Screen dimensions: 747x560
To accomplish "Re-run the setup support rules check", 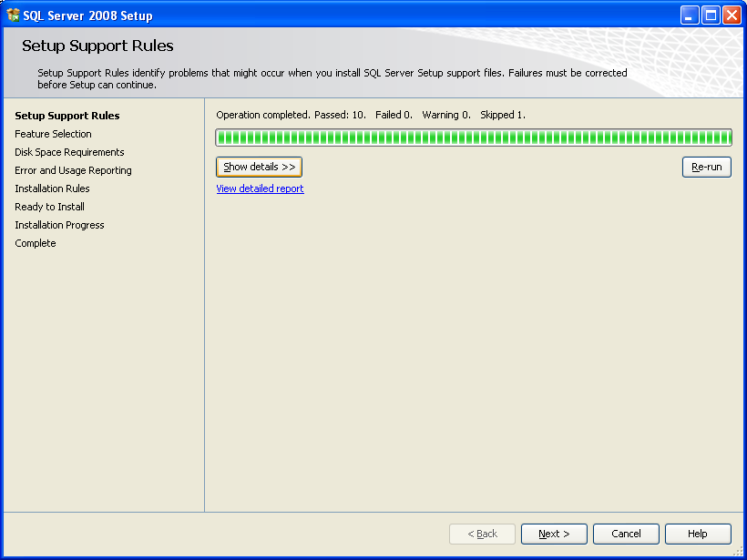I will (707, 168).
